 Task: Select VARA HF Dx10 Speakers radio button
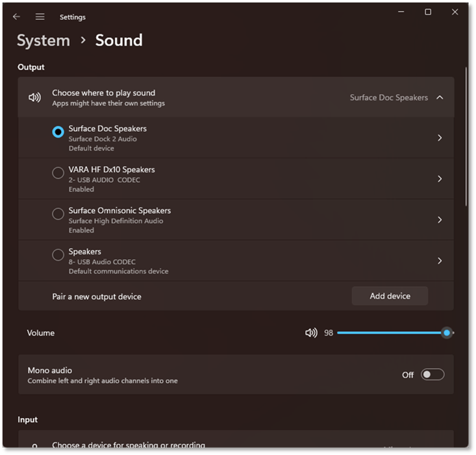pyautogui.click(x=58, y=173)
